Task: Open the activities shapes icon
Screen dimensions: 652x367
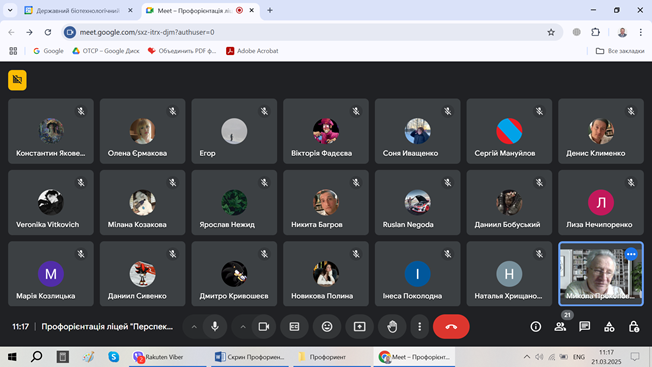Action: [609, 327]
